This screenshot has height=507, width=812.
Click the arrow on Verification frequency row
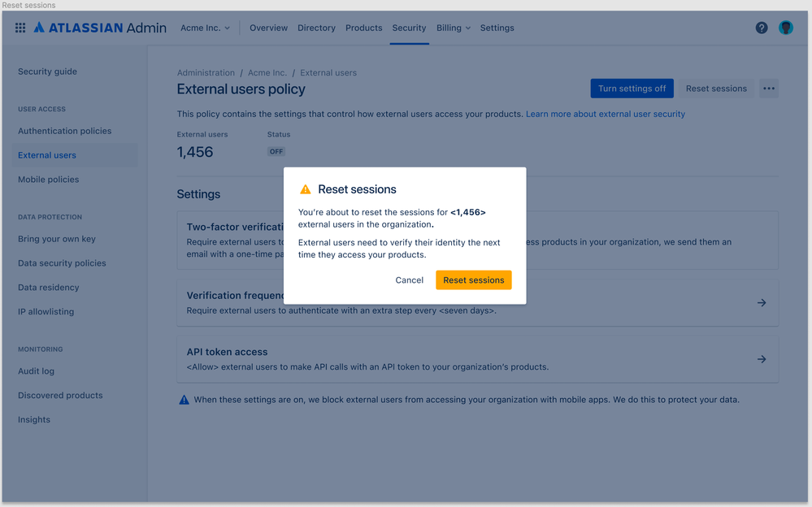tap(762, 303)
